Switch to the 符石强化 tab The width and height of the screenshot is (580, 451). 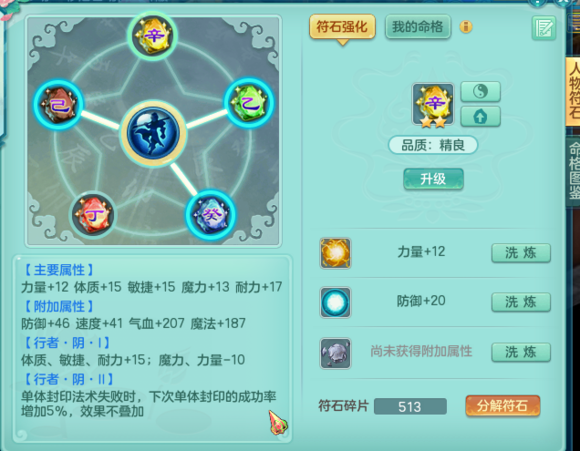pos(342,27)
